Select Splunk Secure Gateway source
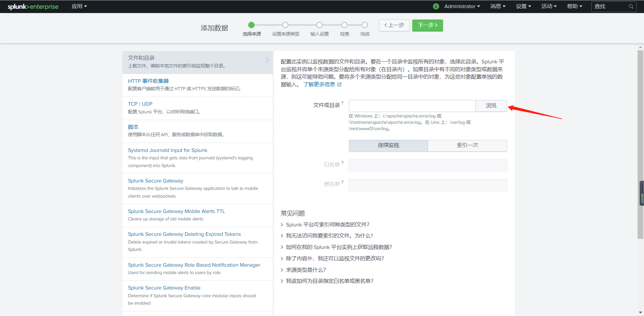The height and width of the screenshot is (316, 644). click(198, 189)
